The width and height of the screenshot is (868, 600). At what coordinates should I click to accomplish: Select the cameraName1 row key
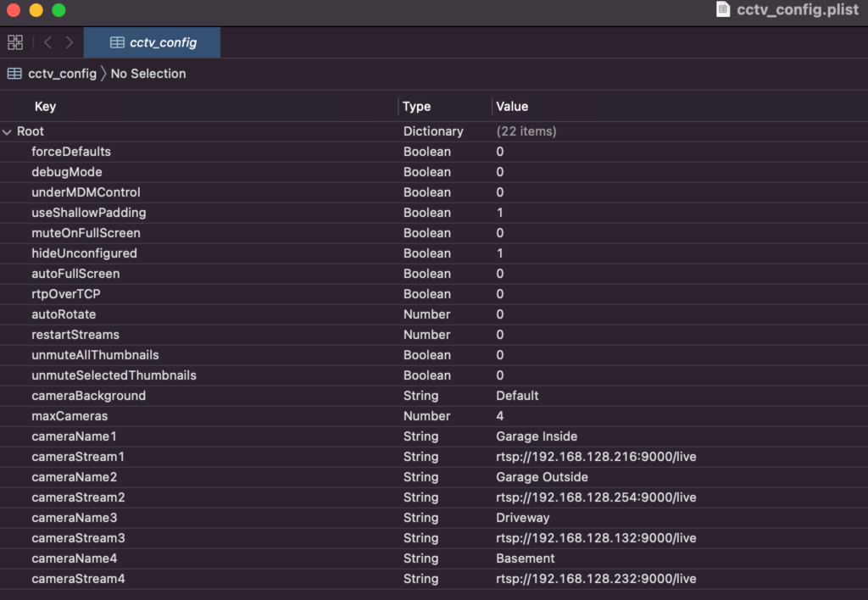tap(75, 436)
